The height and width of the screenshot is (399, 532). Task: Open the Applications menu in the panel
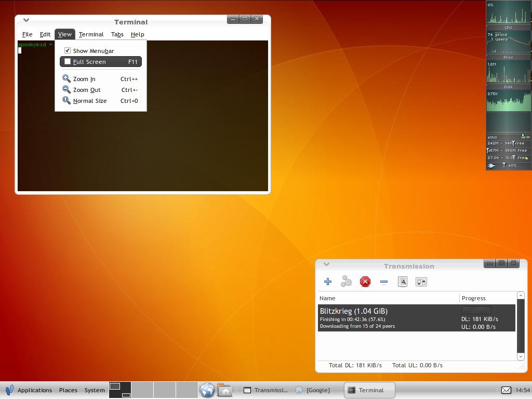(35, 390)
